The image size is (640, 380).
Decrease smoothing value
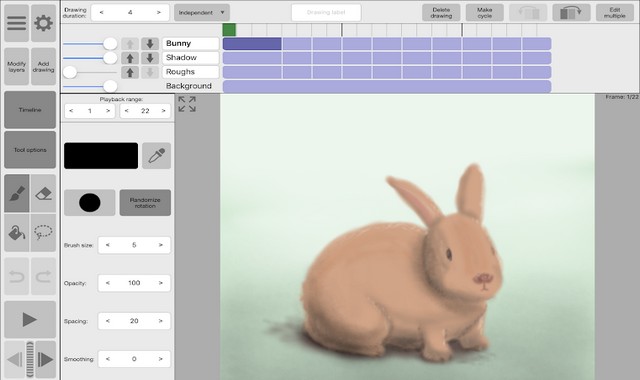click(107, 359)
